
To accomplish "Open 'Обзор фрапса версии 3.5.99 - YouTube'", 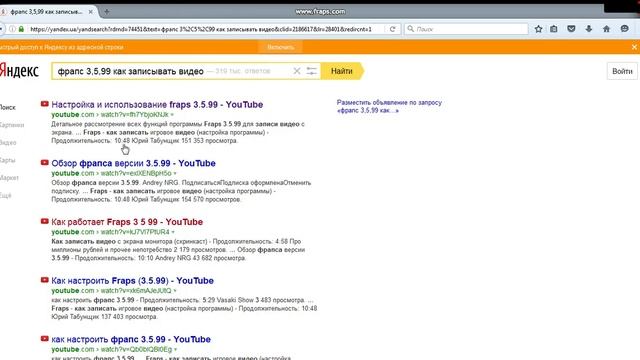I will click(133, 163).
